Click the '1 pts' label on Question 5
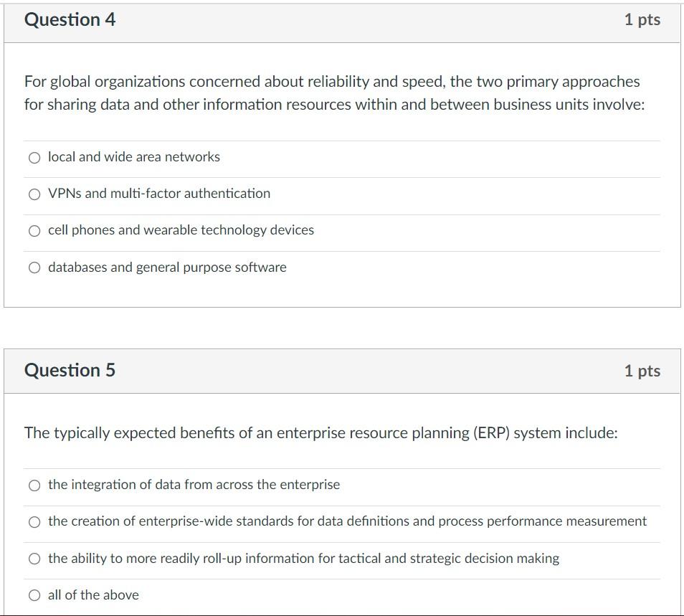 pos(643,371)
